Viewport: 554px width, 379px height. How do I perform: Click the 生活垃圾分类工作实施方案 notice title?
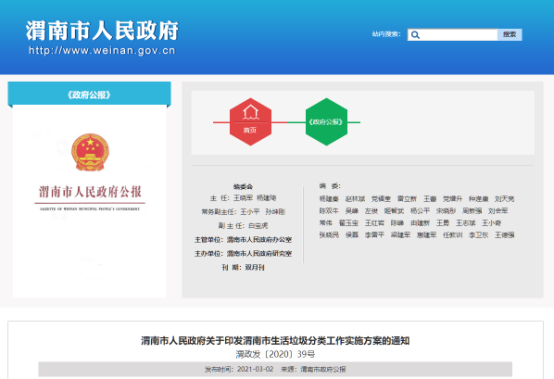coord(275,340)
